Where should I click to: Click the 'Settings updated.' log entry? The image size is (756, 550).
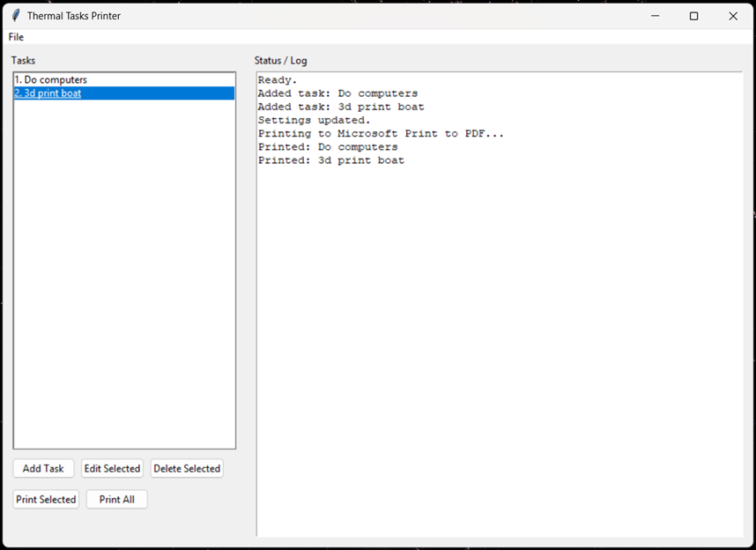(x=315, y=120)
